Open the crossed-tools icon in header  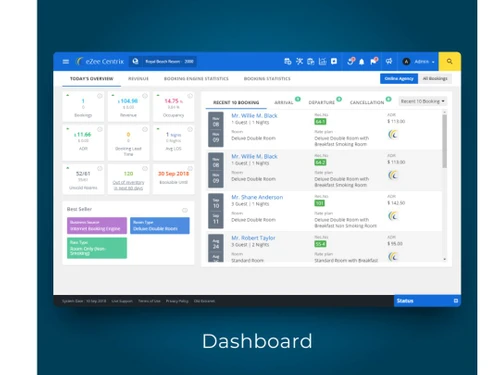(299, 61)
